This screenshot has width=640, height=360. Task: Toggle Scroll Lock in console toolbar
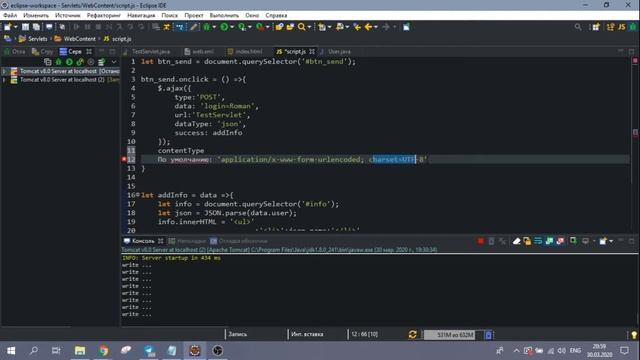(527, 241)
